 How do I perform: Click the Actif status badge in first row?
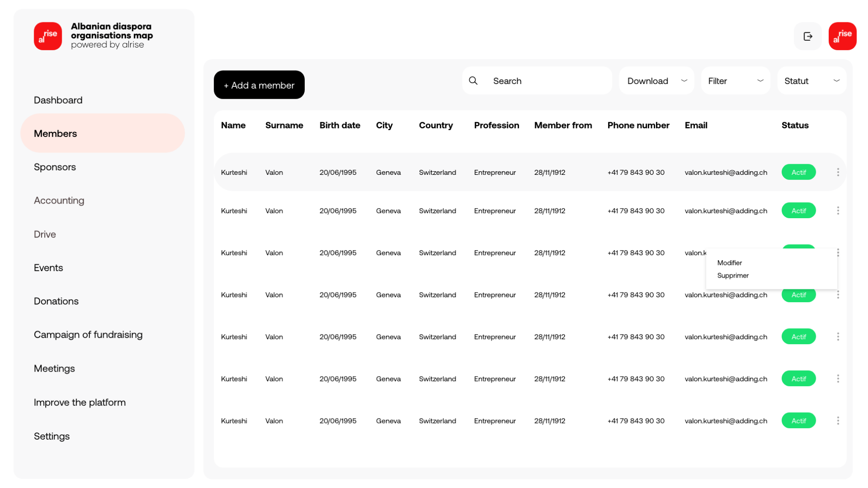tap(798, 172)
